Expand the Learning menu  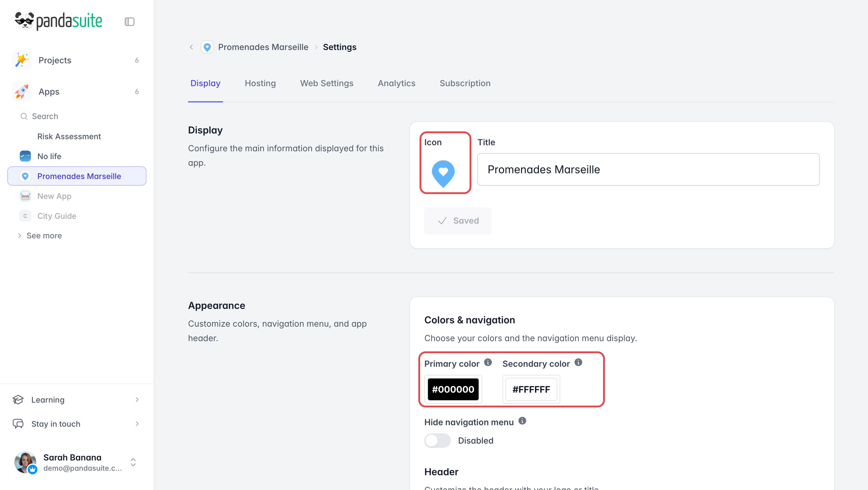(76, 400)
